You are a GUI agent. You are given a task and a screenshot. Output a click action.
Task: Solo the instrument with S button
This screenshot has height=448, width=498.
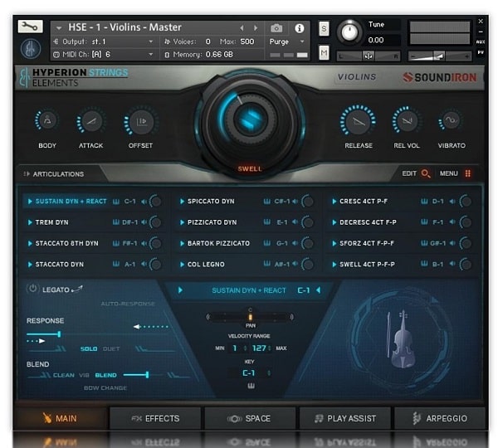[324, 29]
